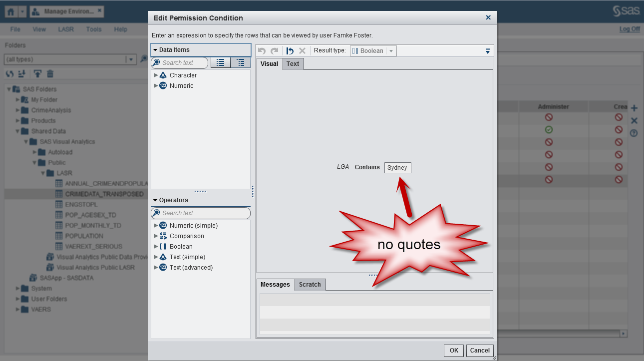Expand the Comparison operators group
The image size is (644, 361).
(156, 236)
